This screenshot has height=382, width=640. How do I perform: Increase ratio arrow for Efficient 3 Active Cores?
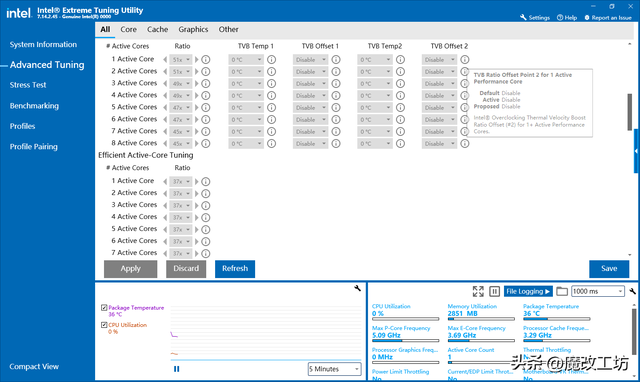tap(196, 205)
